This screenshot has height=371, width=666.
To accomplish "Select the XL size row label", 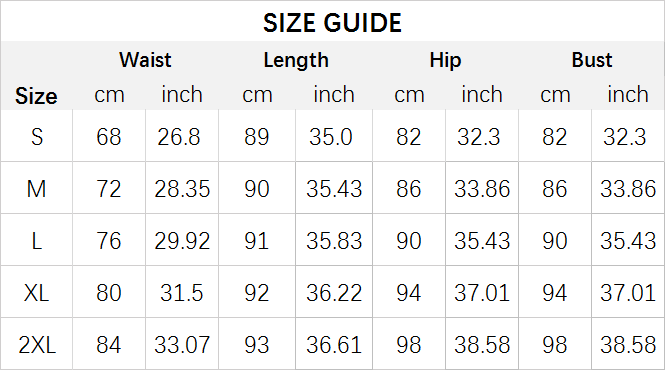I will pos(36,293).
